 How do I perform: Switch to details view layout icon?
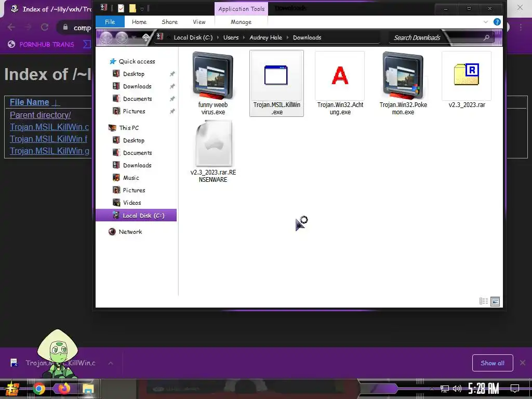click(484, 301)
